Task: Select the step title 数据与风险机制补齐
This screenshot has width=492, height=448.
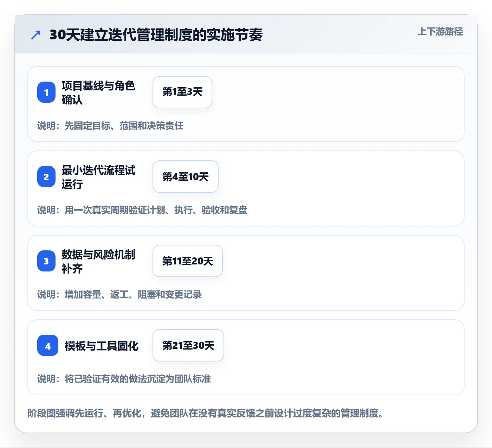Action: pyautogui.click(x=98, y=261)
